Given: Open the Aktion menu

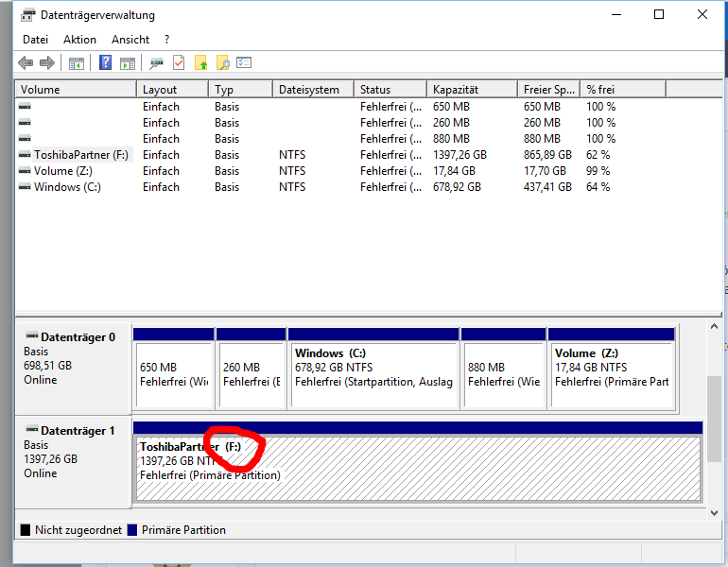Looking at the screenshot, I should [x=79, y=40].
